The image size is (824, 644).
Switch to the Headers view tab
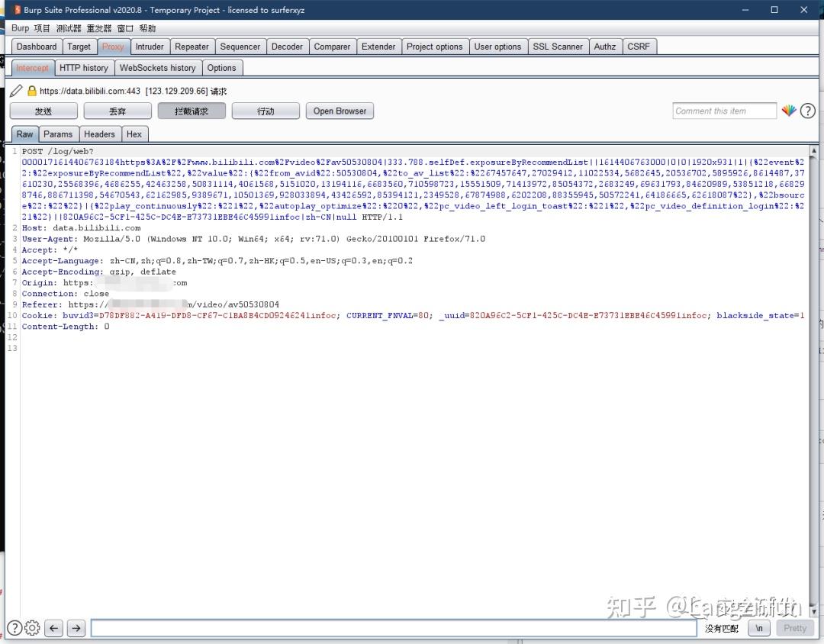click(99, 134)
